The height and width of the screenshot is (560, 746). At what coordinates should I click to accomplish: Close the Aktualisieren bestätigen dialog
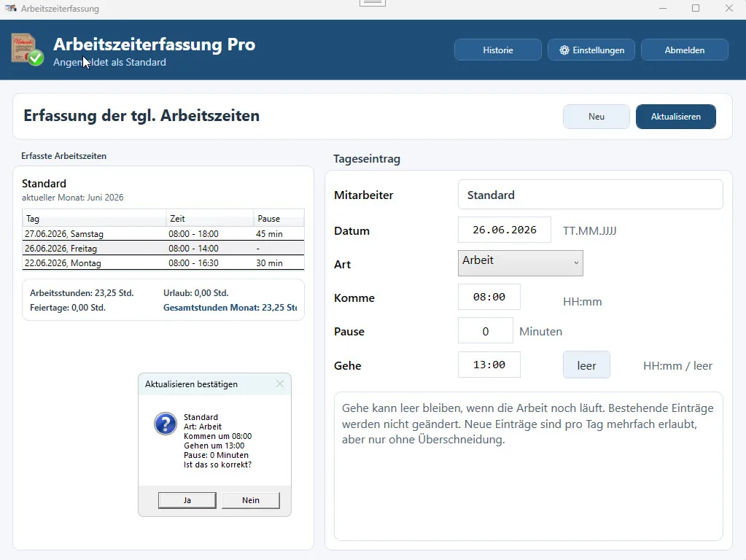[x=280, y=384]
